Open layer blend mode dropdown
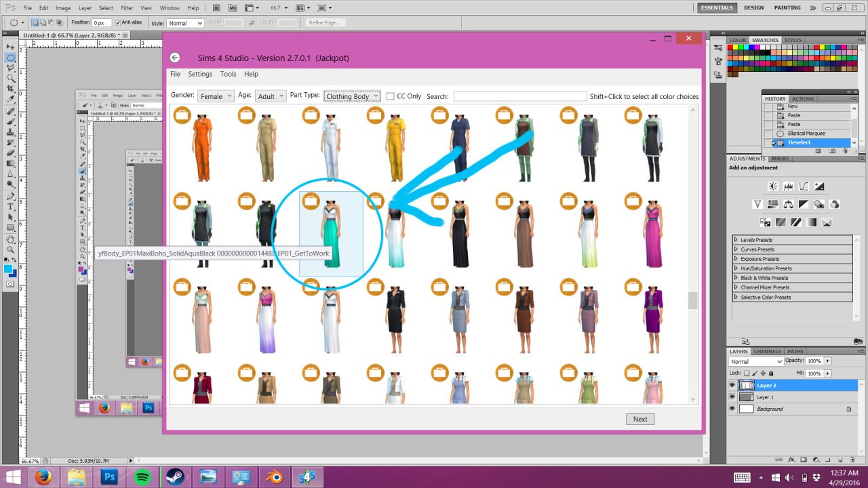Screen dimensions: 868x488 pyautogui.click(x=756, y=361)
